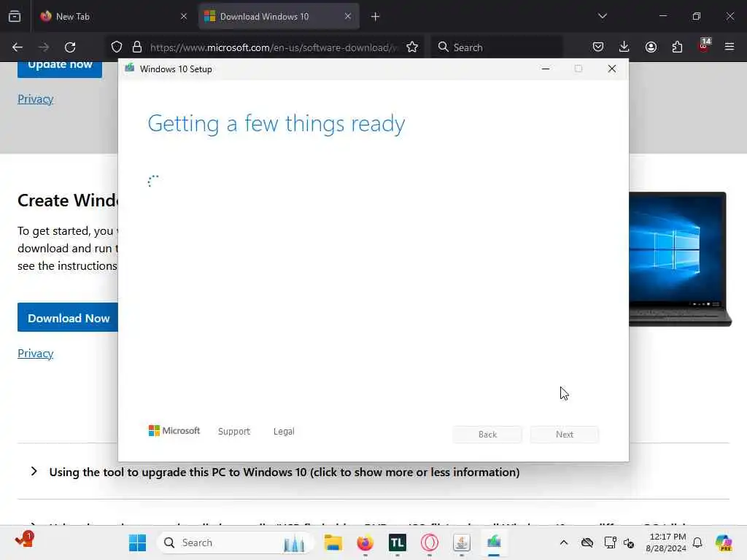Open the Java app taskbar icon

pos(462,542)
